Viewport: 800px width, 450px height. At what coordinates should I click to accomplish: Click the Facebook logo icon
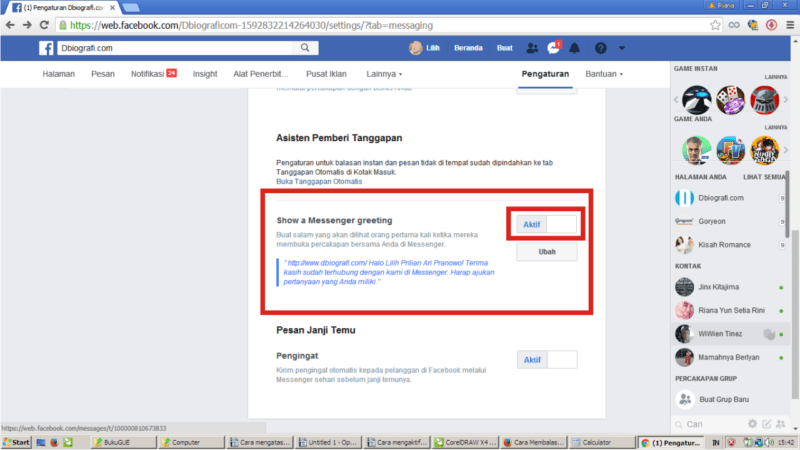click(x=46, y=48)
